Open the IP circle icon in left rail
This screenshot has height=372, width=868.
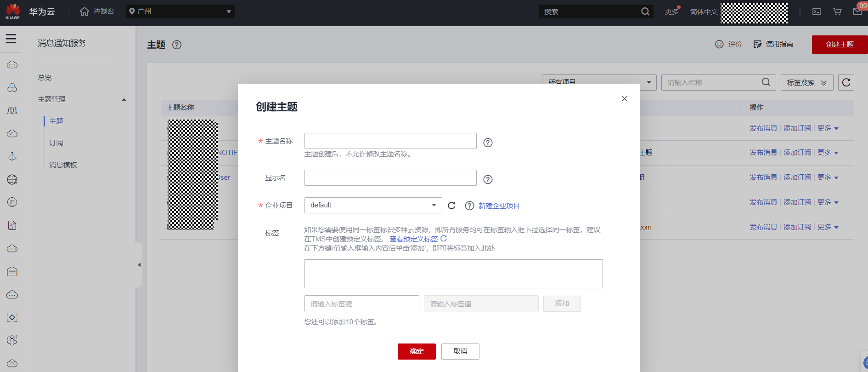coord(12,202)
